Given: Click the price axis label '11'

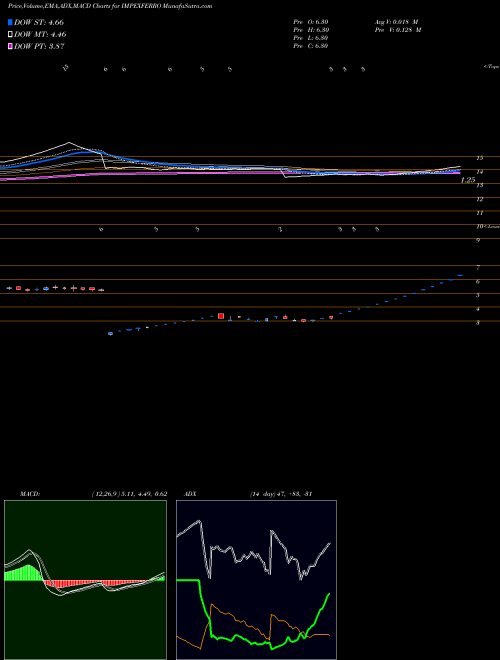Looking at the screenshot, I should [479, 213].
